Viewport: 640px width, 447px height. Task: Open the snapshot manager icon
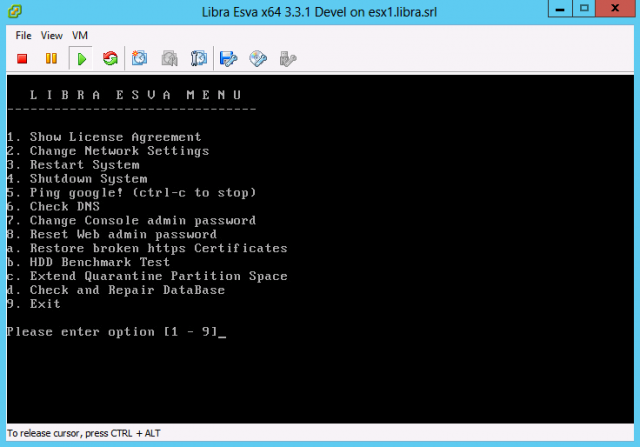tap(199, 58)
